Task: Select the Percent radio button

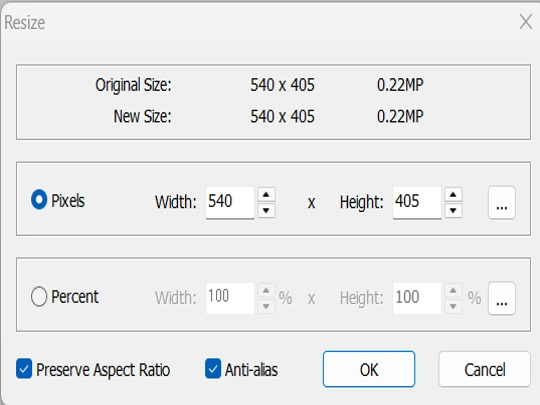Action: pos(39,296)
